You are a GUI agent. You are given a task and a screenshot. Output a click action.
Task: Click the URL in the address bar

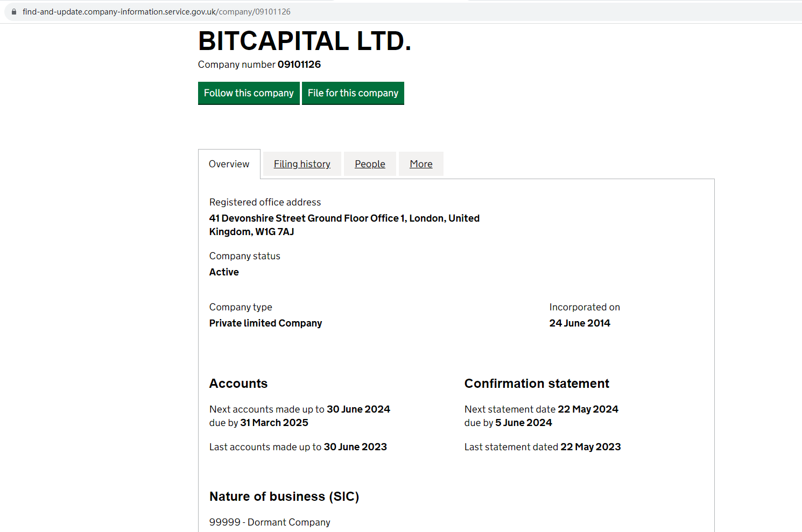pos(156,11)
